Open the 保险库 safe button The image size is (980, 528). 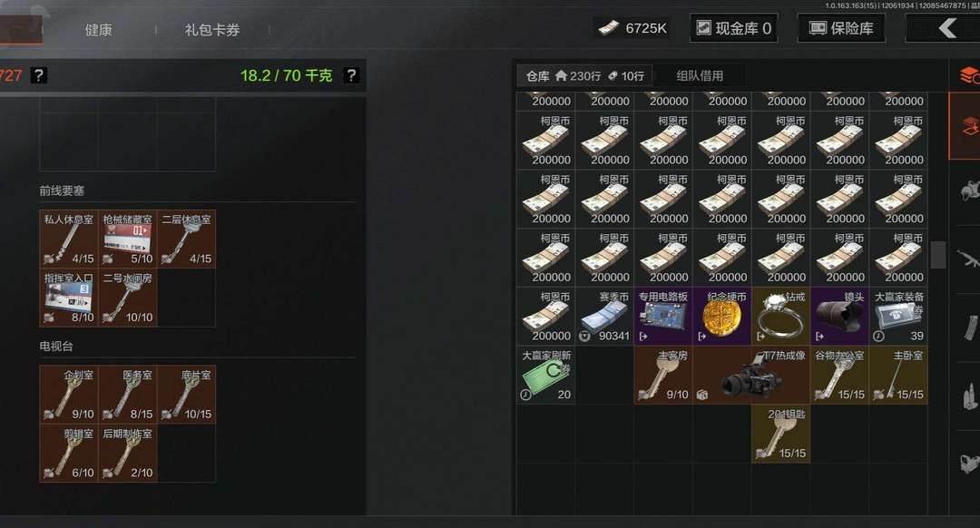841,28
